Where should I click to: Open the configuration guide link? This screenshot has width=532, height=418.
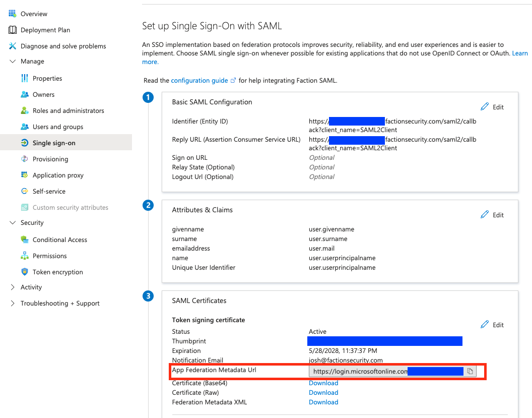tap(199, 81)
